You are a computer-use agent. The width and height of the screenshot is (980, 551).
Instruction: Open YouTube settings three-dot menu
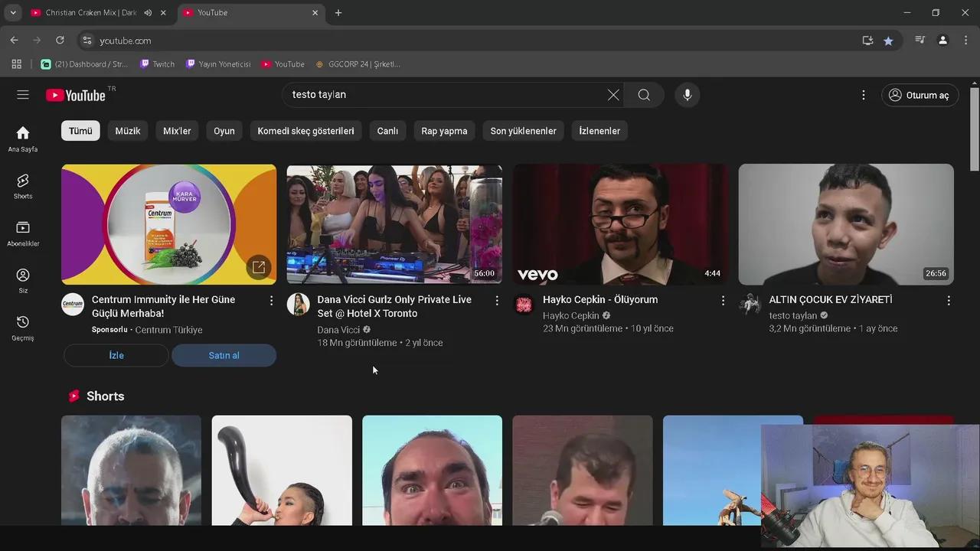pos(863,95)
